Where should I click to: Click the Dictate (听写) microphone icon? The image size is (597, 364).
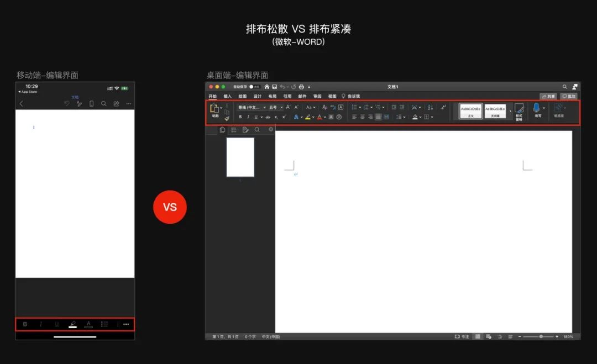537,108
